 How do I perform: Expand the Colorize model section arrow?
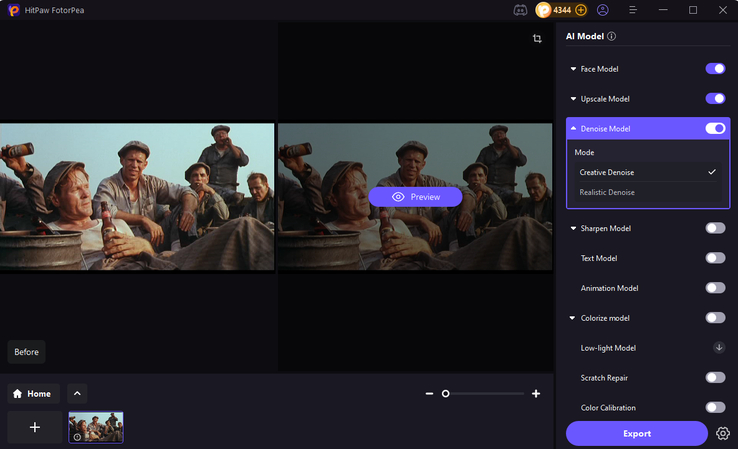572,318
